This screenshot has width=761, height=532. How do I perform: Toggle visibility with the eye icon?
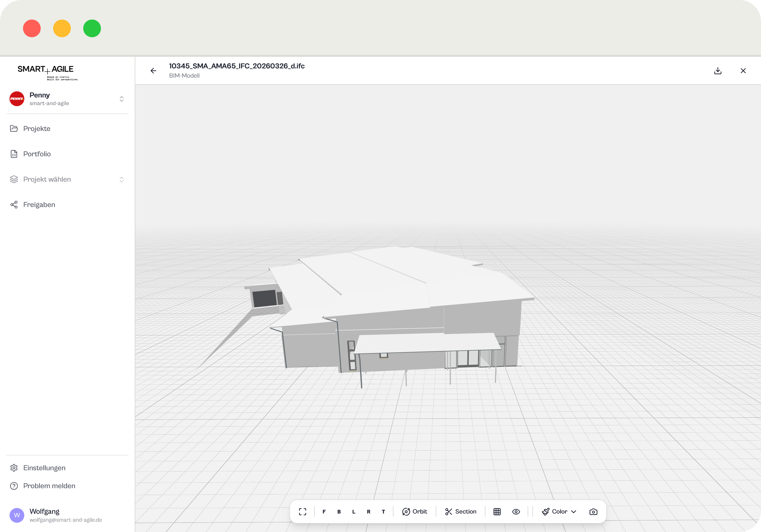pos(516,512)
